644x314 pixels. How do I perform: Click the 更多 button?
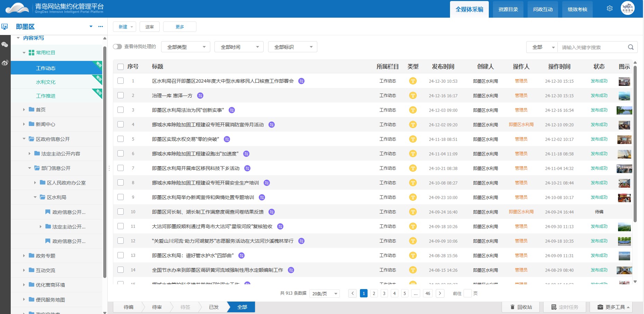(x=180, y=27)
